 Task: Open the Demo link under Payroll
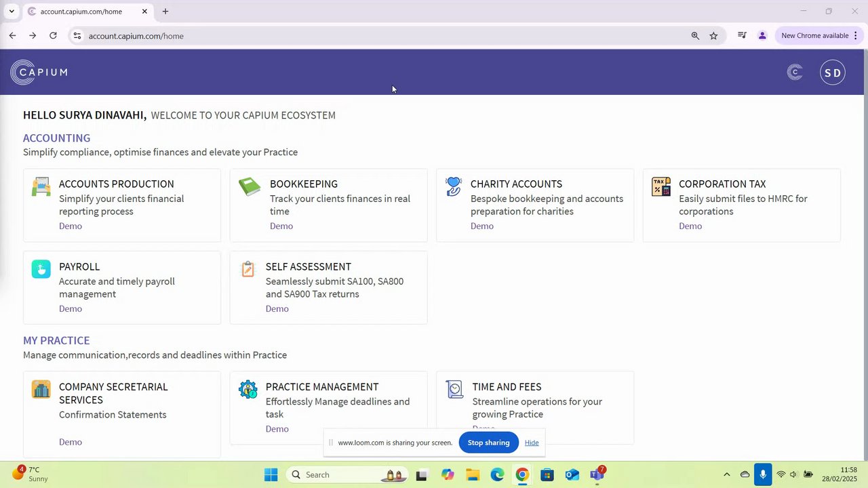point(71,309)
